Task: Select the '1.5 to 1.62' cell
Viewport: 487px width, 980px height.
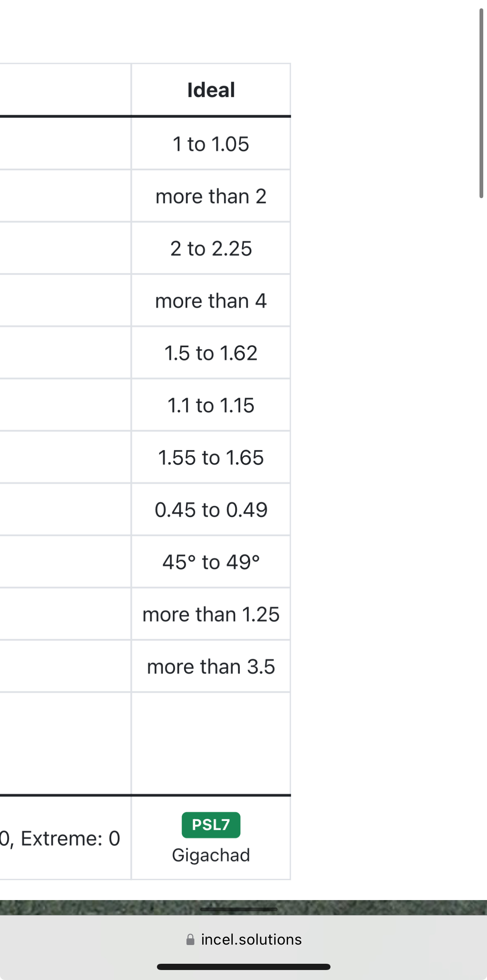Action: [x=211, y=353]
